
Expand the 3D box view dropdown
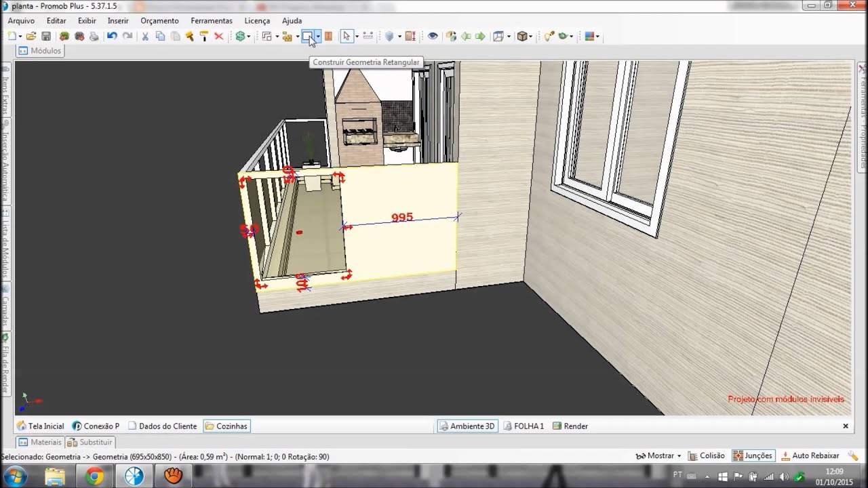(531, 37)
